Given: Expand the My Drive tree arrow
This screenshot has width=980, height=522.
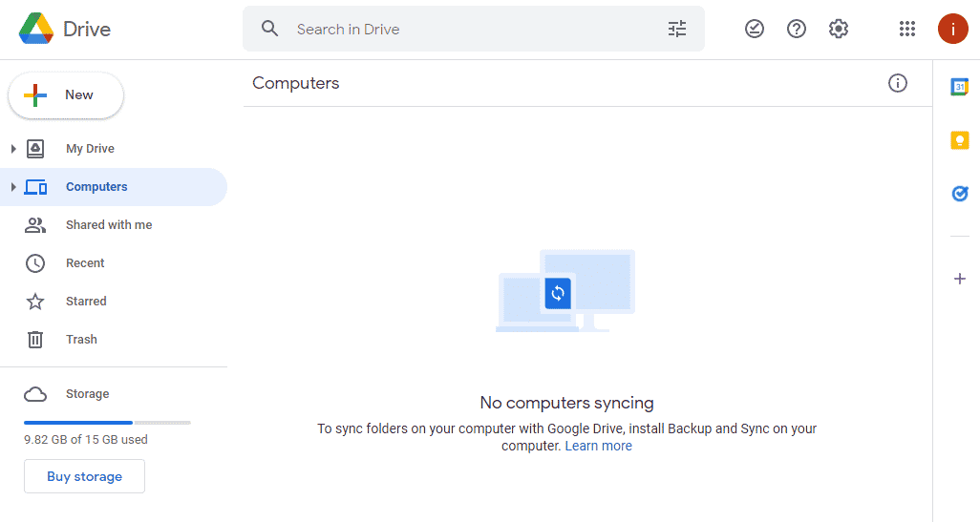Looking at the screenshot, I should pyautogui.click(x=13, y=149).
